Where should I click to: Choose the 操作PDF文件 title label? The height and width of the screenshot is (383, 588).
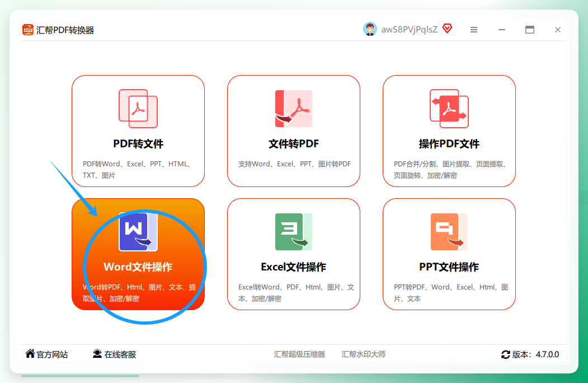[x=449, y=144]
